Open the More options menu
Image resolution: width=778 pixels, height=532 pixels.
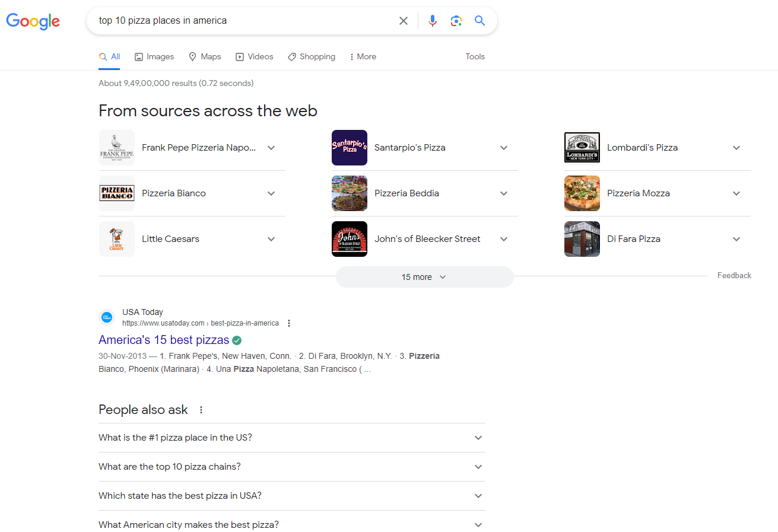tap(363, 57)
